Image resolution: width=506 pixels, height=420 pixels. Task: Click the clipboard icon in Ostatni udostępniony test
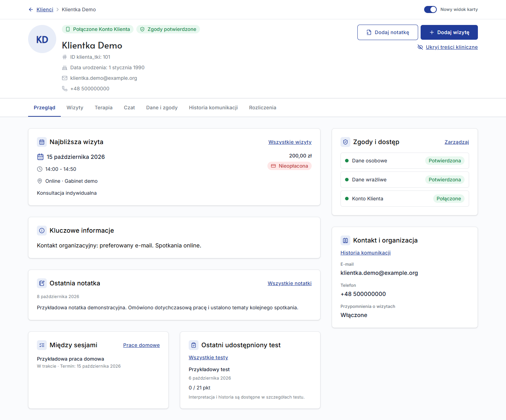tap(194, 345)
